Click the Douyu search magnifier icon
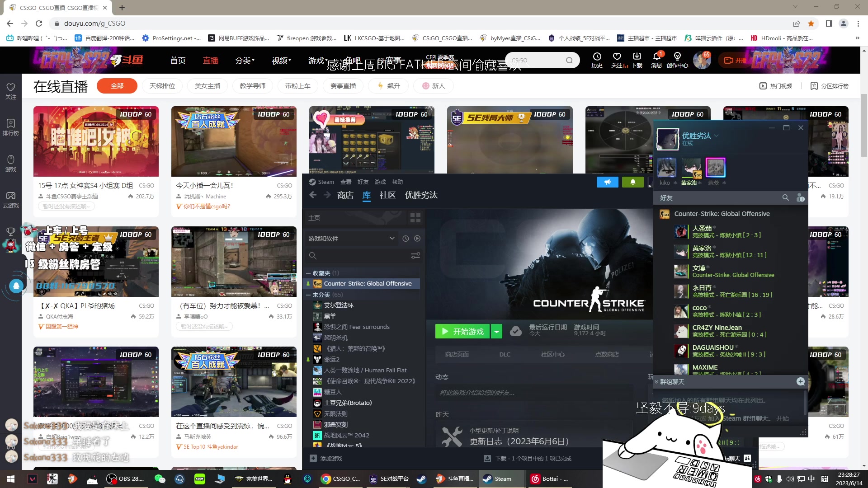Viewport: 868px width, 488px height. tap(569, 60)
